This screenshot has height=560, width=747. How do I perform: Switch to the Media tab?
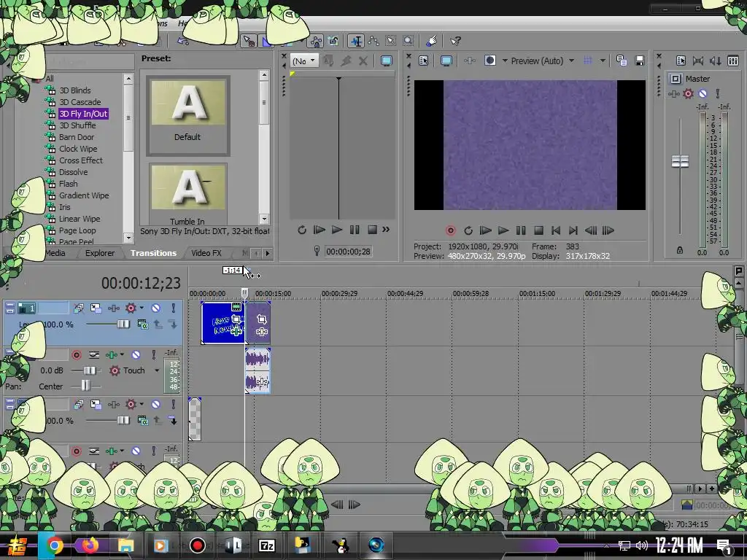55,253
